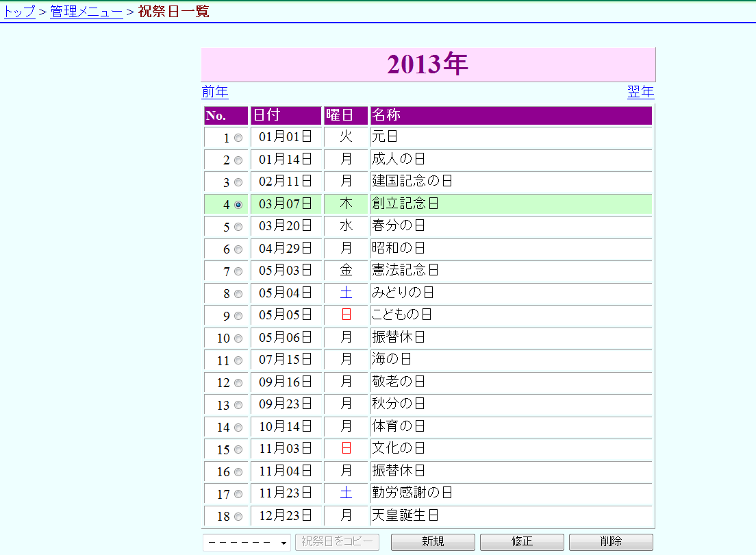
Task: Click the 名称 column header
Action: 511,115
